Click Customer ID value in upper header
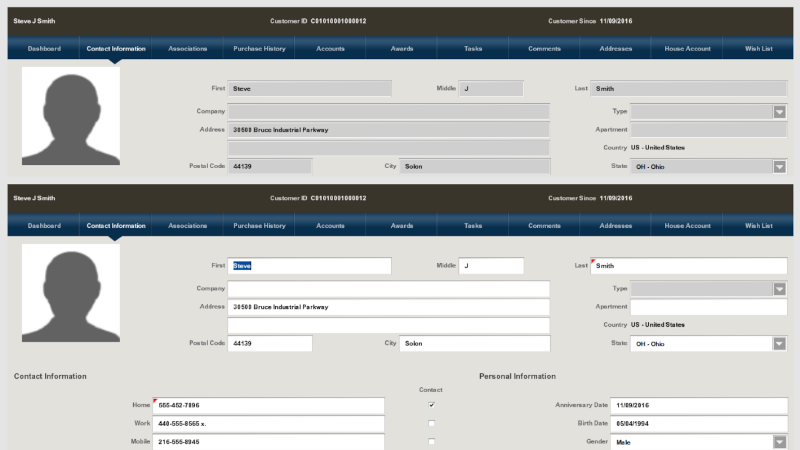The height and width of the screenshot is (450, 800). tap(338, 21)
